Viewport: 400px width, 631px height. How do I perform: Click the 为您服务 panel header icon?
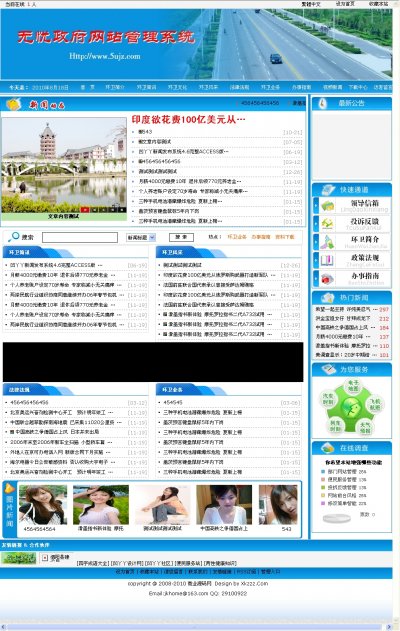(x=328, y=369)
